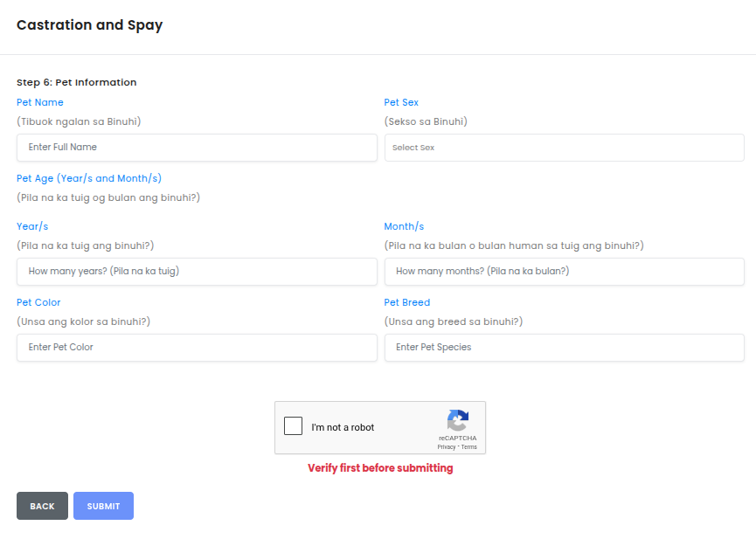Click the "How many years?" input field

[197, 272]
